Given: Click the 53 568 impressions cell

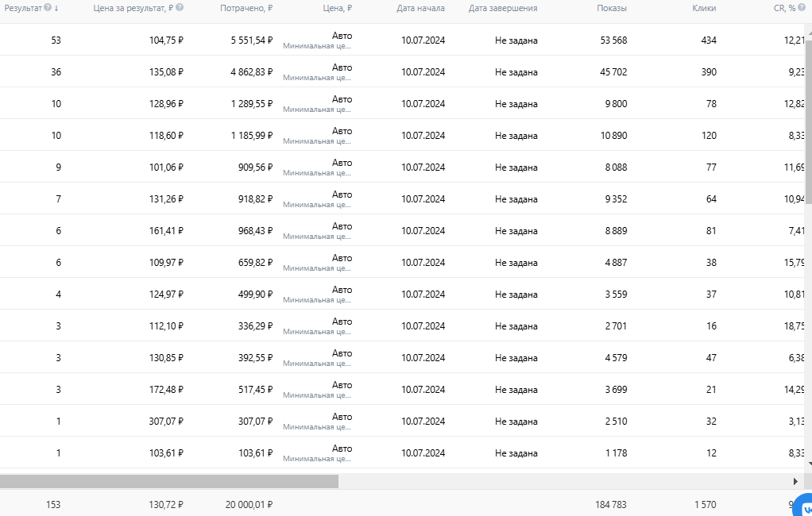Looking at the screenshot, I should (613, 40).
